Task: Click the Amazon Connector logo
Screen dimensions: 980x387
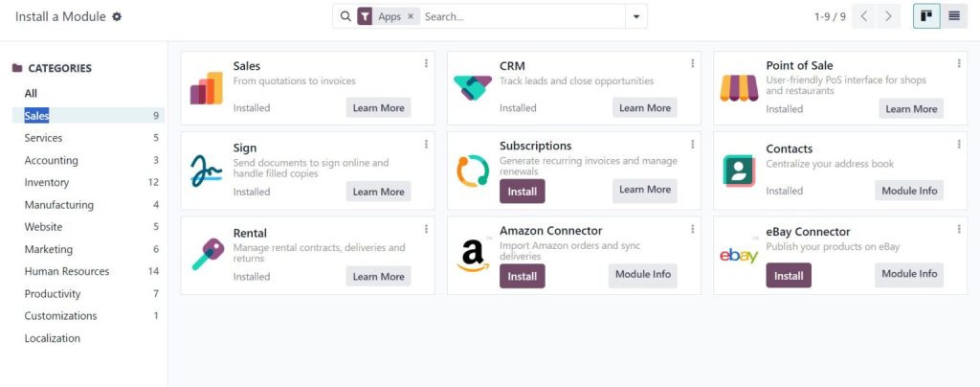Action: [472, 255]
